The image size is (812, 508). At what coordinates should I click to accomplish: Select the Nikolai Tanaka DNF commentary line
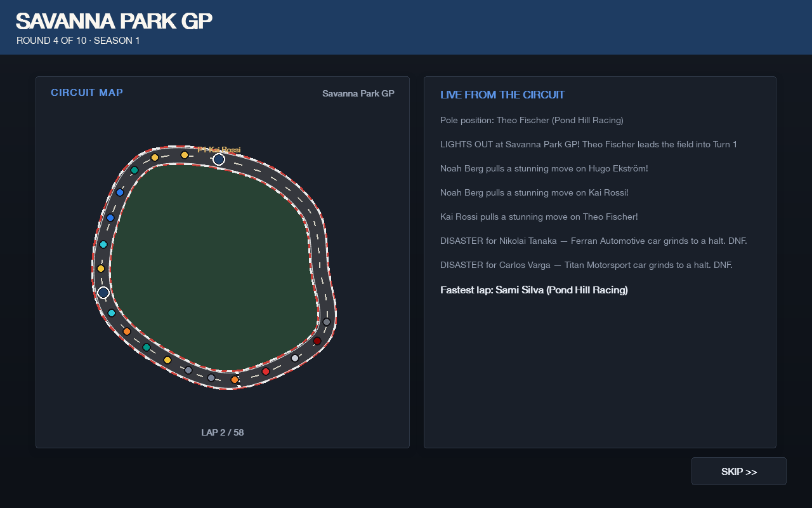[594, 241]
